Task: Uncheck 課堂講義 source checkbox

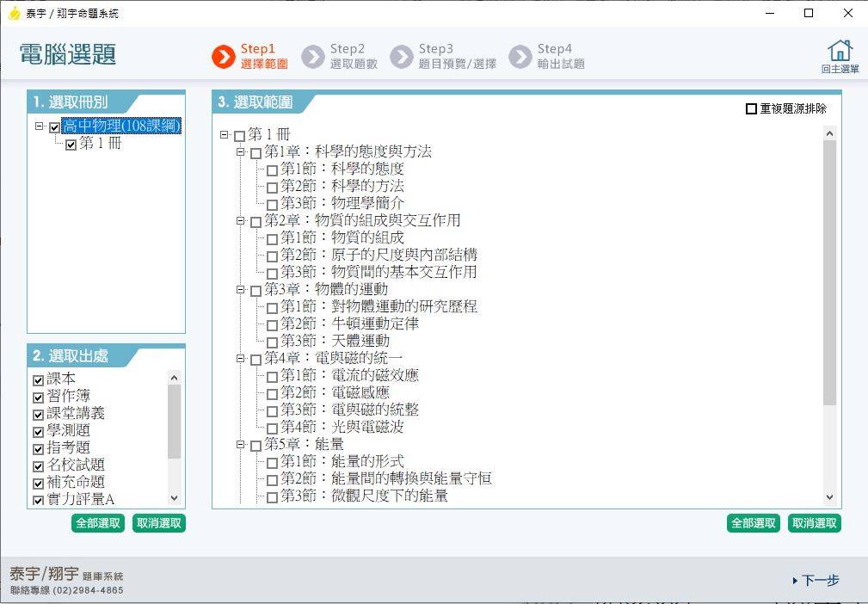Action: tap(38, 415)
